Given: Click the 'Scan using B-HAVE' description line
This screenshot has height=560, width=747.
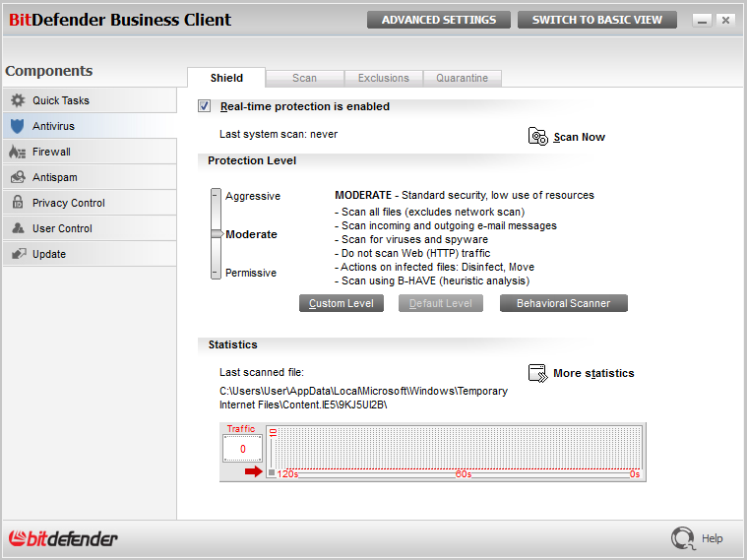Looking at the screenshot, I should pyautogui.click(x=432, y=280).
